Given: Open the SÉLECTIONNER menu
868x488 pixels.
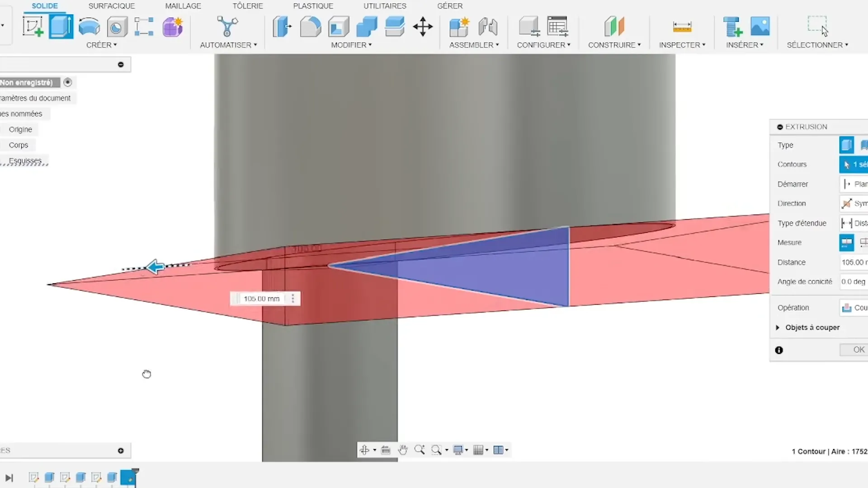Looking at the screenshot, I should tap(817, 45).
